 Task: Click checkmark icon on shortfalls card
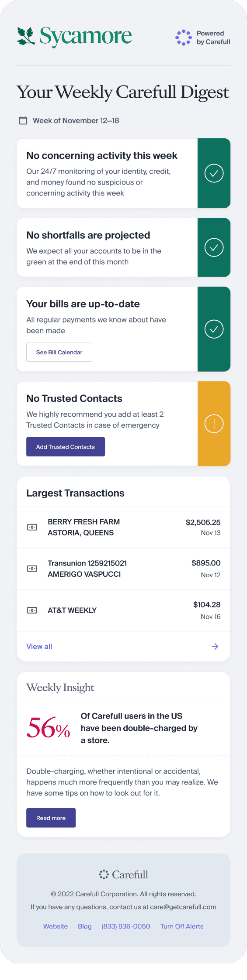point(214,247)
